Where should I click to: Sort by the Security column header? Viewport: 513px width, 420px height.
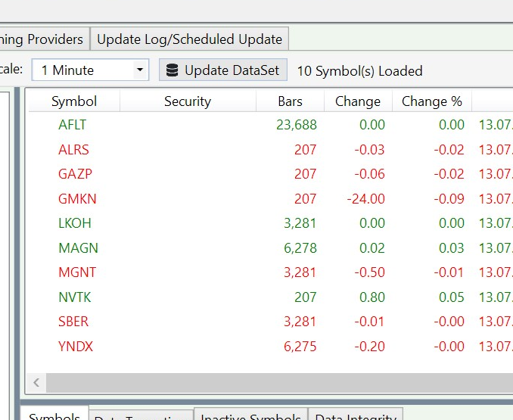[x=188, y=101]
